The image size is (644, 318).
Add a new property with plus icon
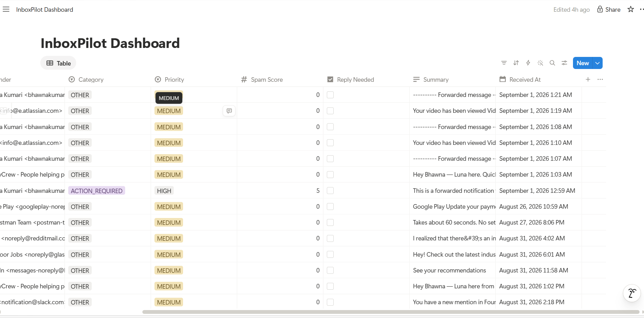(588, 79)
